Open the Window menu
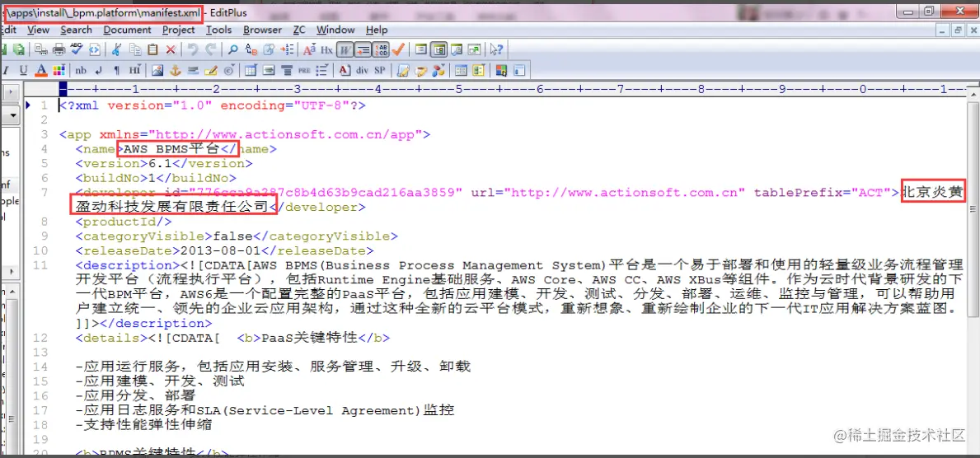The image size is (980, 458). (x=335, y=30)
